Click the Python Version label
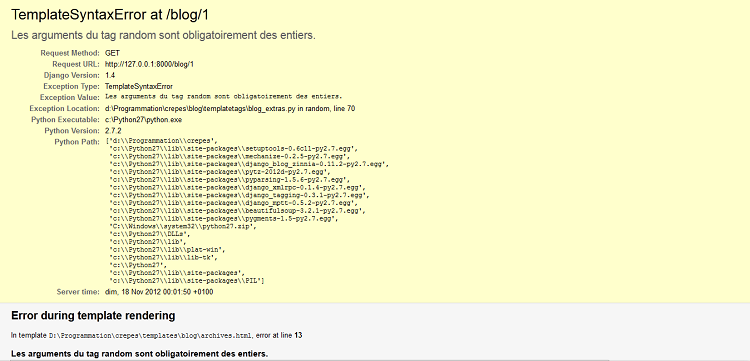Viewport: 750px width, 361px height. pos(72,131)
